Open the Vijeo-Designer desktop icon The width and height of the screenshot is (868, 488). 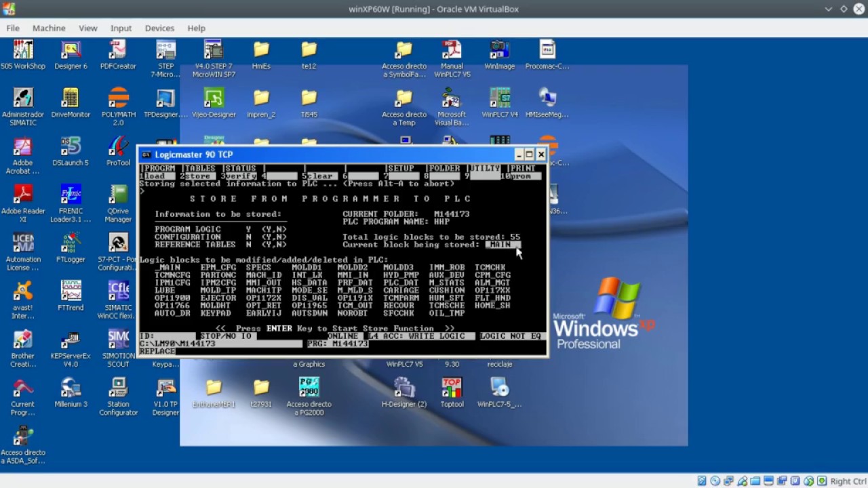(214, 103)
